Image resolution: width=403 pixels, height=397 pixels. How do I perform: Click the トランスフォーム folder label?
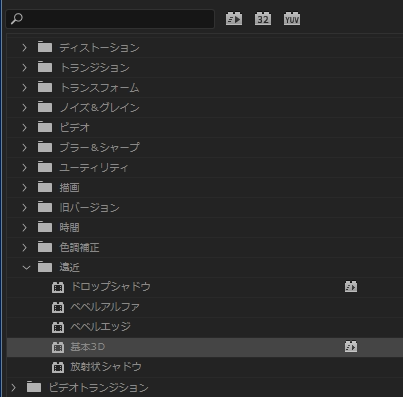click(x=99, y=88)
